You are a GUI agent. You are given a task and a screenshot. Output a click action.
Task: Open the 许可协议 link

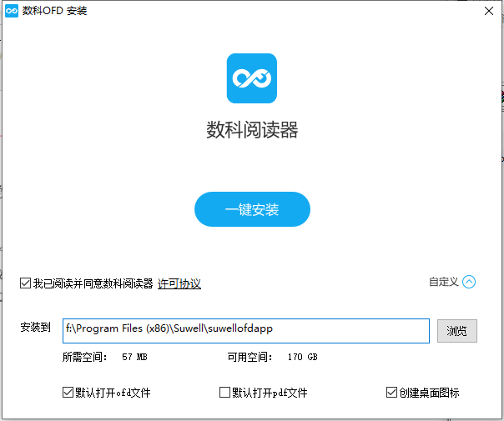tap(179, 283)
